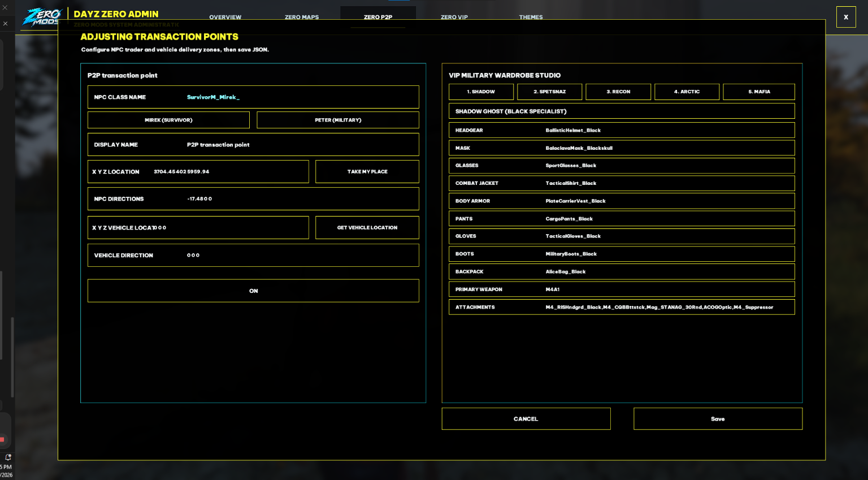The width and height of the screenshot is (868, 480).
Task: Click the Shadow Ghost preset name field
Action: [622, 111]
